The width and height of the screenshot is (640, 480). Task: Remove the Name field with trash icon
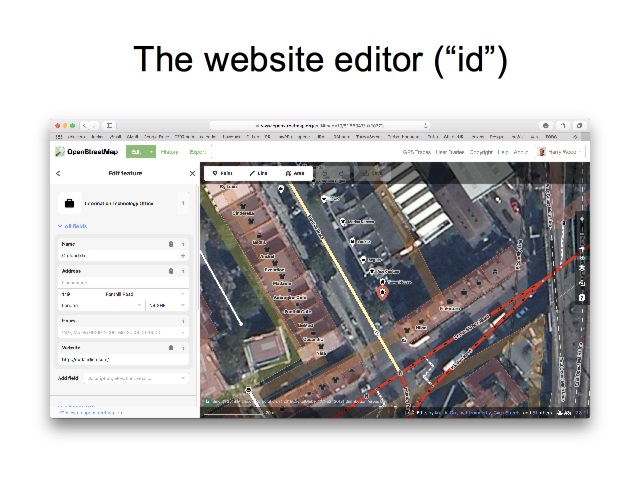click(x=171, y=244)
